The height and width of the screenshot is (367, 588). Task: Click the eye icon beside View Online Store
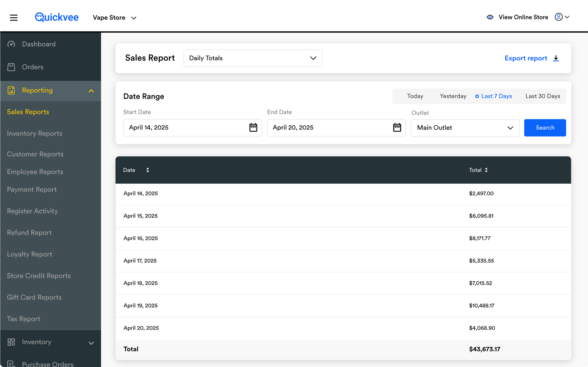(490, 17)
